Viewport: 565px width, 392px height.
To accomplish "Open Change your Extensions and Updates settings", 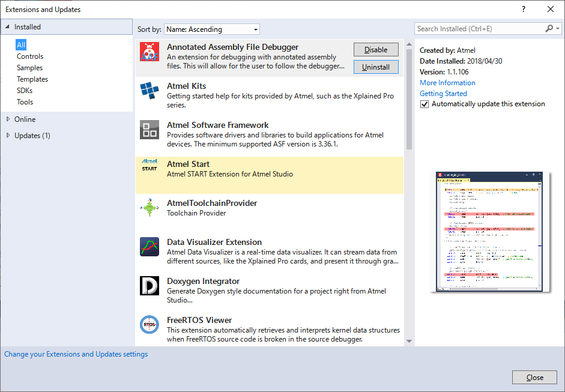I will (x=76, y=354).
